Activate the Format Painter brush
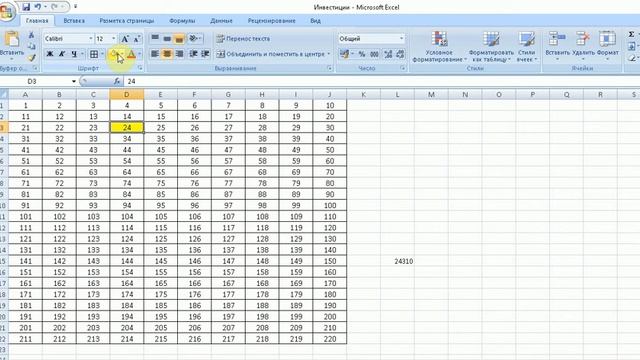 point(31,58)
